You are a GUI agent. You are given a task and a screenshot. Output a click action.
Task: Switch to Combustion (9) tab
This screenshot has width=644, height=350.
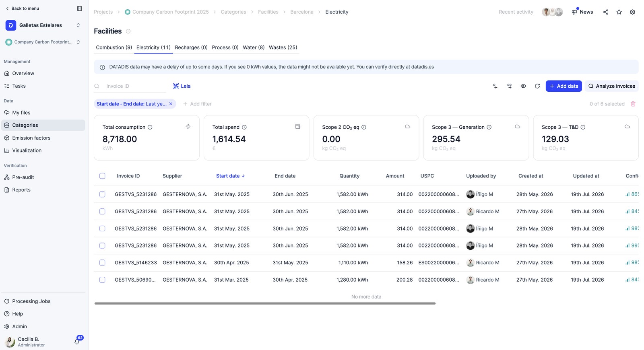114,47
